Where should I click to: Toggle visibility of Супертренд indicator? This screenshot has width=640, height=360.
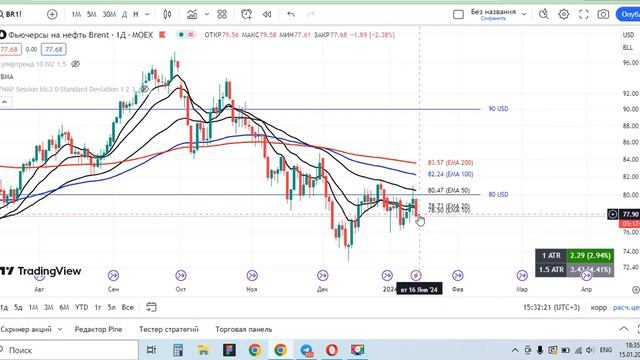coord(75,64)
